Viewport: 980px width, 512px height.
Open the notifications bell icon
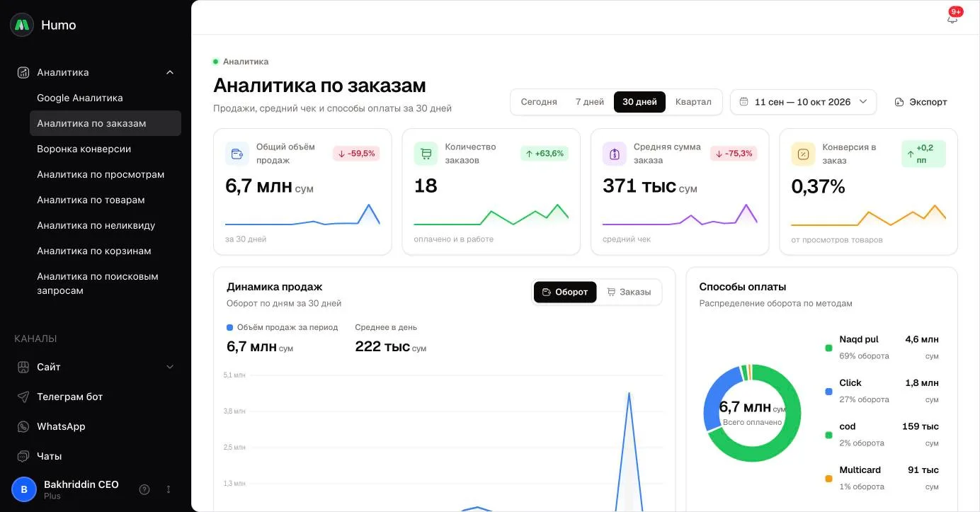pyautogui.click(x=952, y=18)
